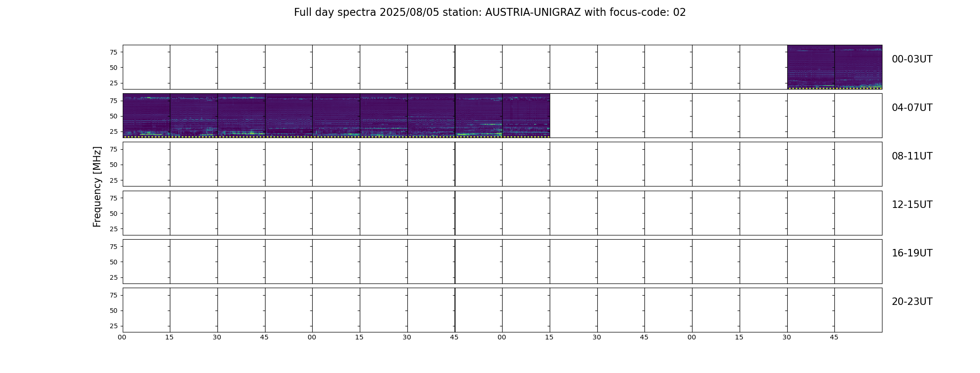Click the 75 MHz tick of the 20-23UT row
This screenshot has width=980, height=373.
coord(113,295)
